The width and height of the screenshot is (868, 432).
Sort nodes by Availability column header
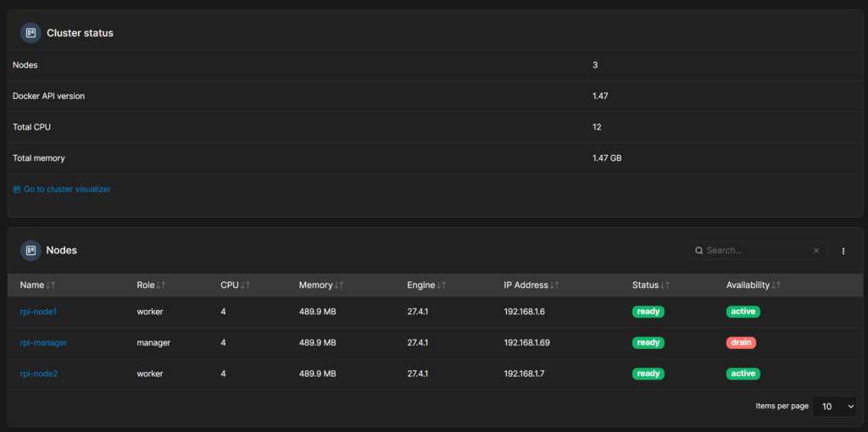pos(754,285)
